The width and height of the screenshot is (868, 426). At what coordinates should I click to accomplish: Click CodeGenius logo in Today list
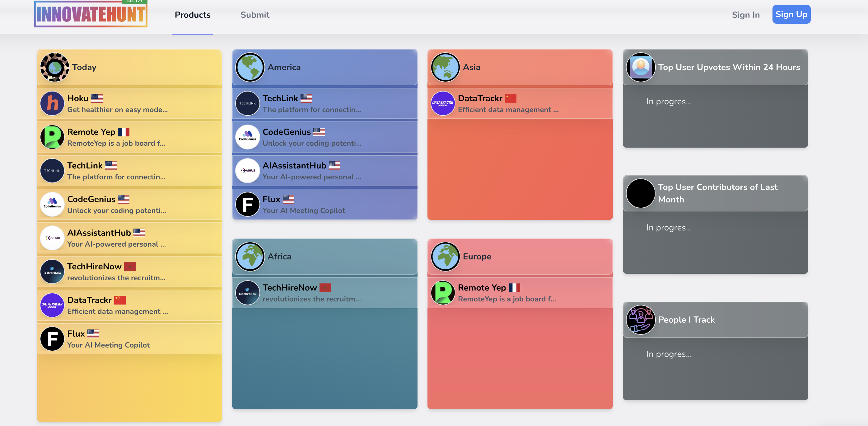[52, 204]
